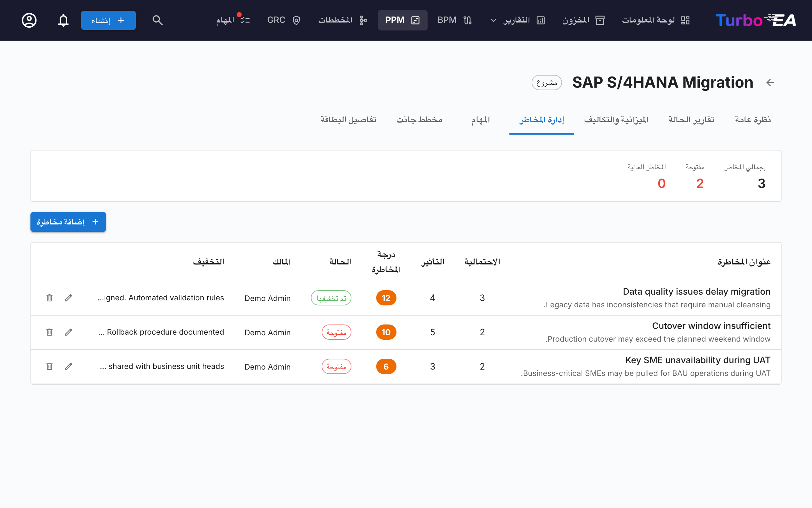Click the shared with business unit heads text
This screenshot has height=508, width=812.
click(162, 366)
